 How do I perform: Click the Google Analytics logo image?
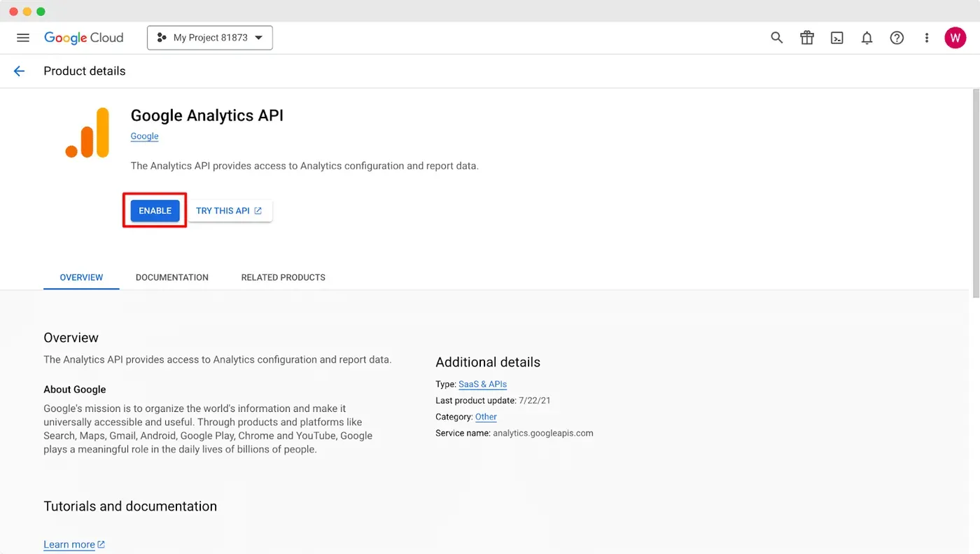point(87,132)
